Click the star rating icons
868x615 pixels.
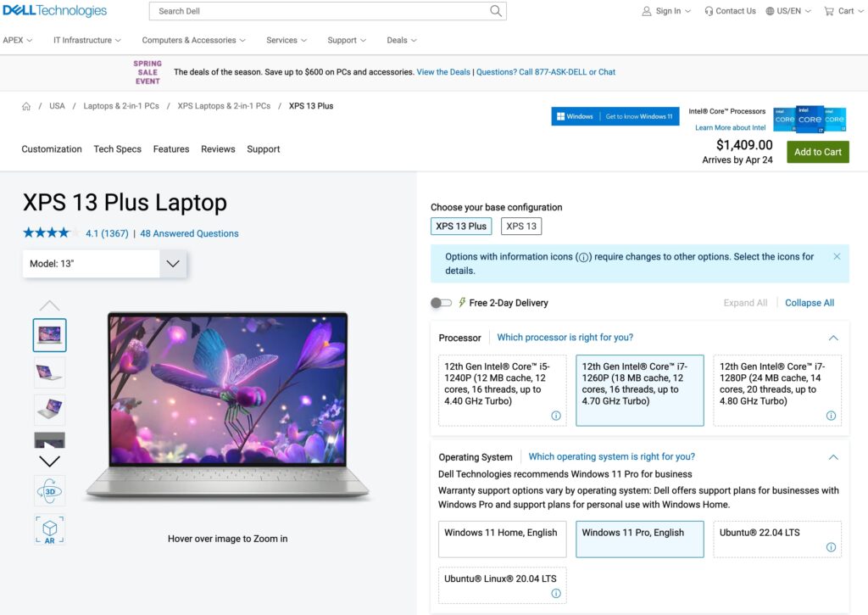50,233
